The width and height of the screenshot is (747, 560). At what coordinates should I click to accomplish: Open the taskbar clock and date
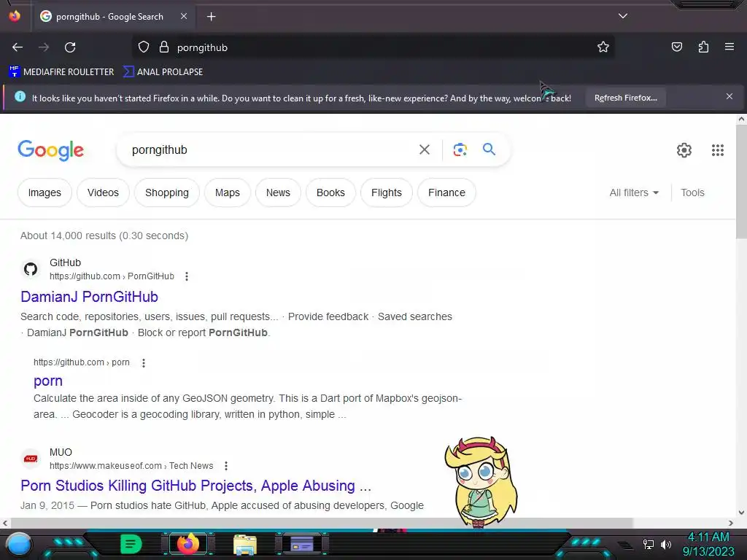click(x=708, y=544)
